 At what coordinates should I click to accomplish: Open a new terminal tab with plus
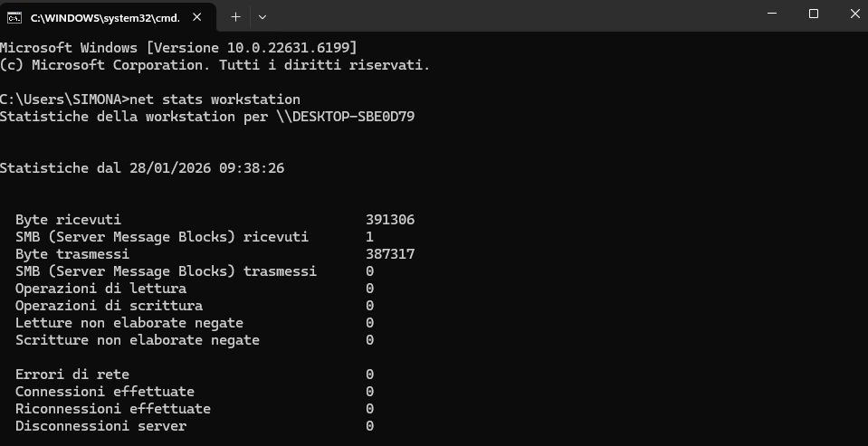pyautogui.click(x=236, y=17)
